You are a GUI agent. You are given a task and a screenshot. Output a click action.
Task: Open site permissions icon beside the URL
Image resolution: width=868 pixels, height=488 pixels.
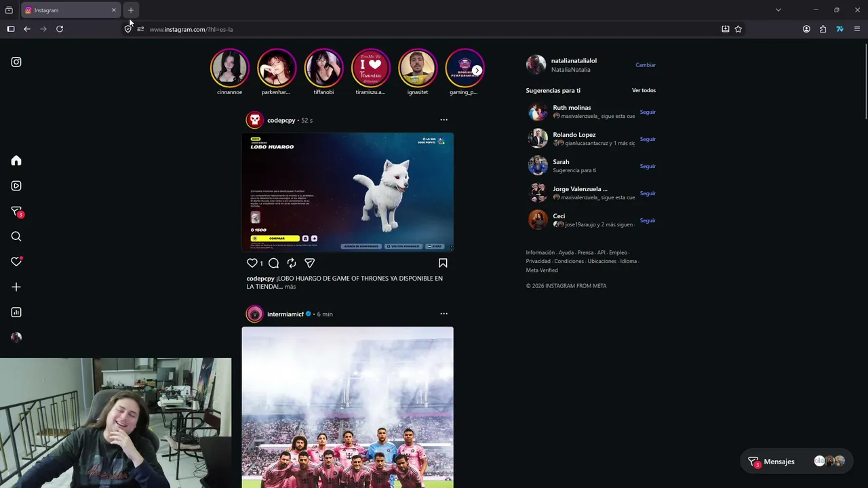(x=140, y=29)
